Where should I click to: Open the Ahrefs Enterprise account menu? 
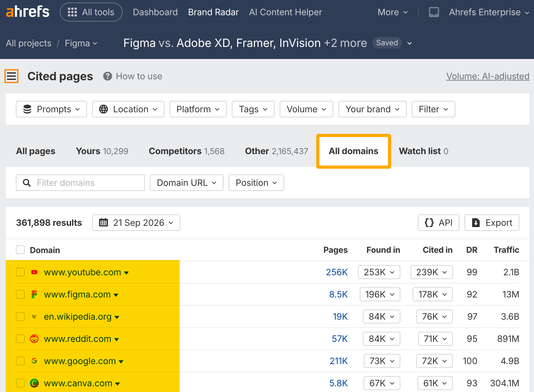point(489,12)
